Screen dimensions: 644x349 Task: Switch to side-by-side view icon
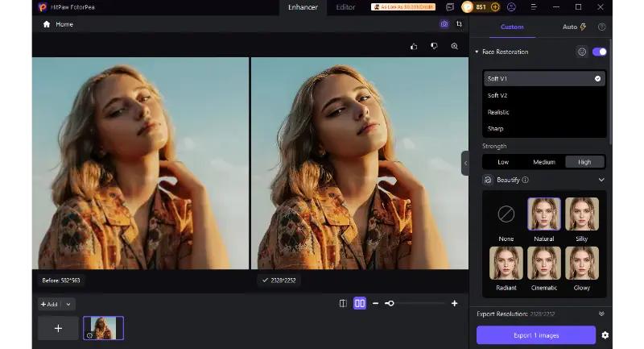pyautogui.click(x=359, y=304)
